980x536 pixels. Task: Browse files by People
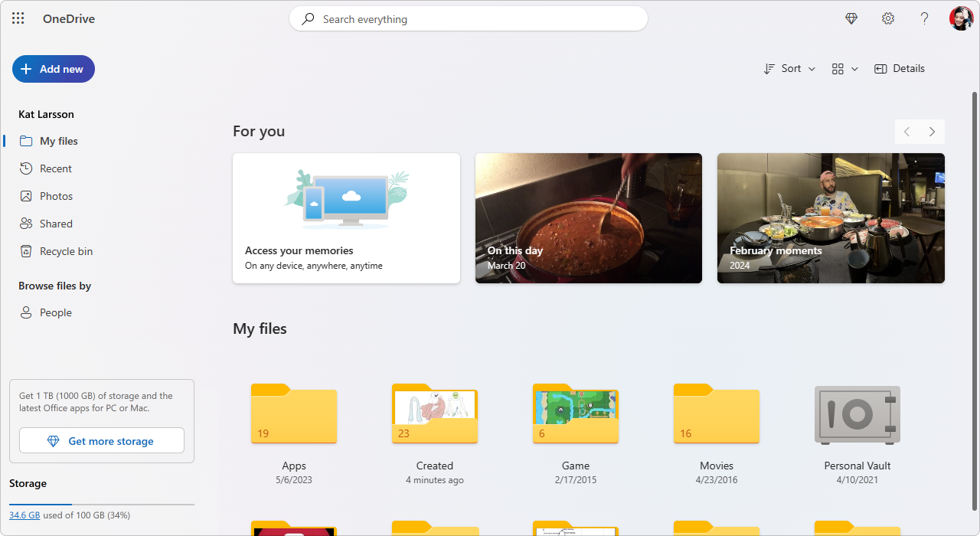click(x=54, y=312)
